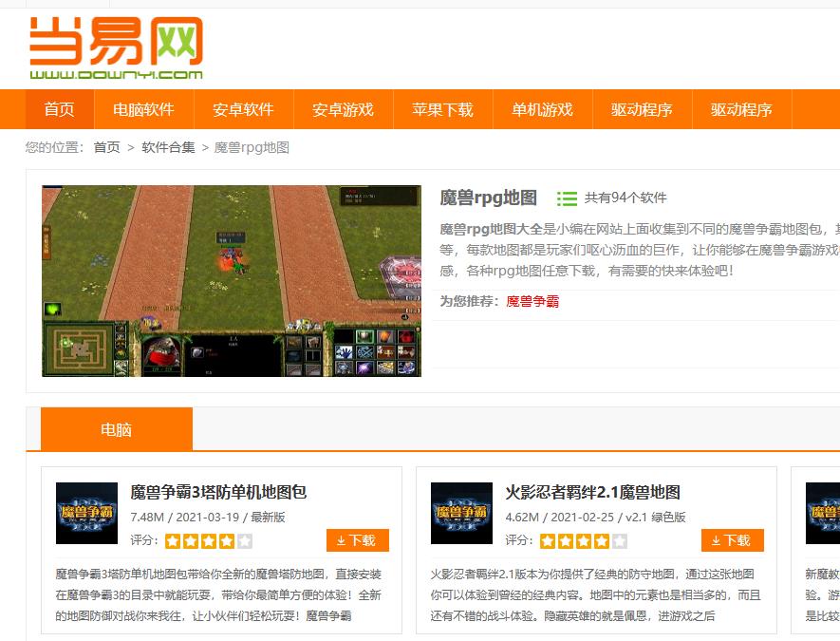
Task: Select the 电脑 tab
Action: 116,429
